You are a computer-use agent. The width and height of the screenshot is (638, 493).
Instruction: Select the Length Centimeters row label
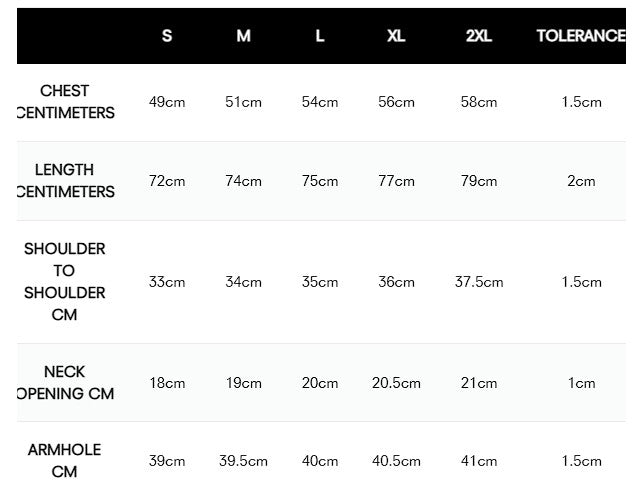[x=66, y=181]
